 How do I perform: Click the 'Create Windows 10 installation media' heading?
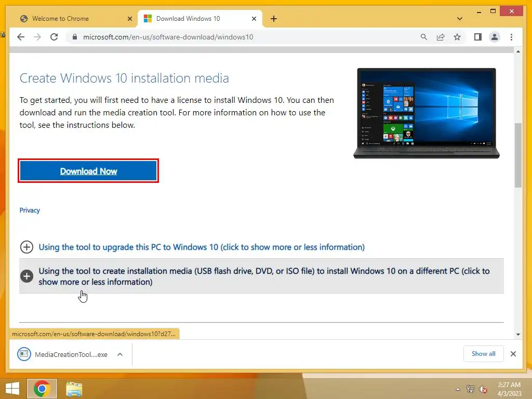124,78
